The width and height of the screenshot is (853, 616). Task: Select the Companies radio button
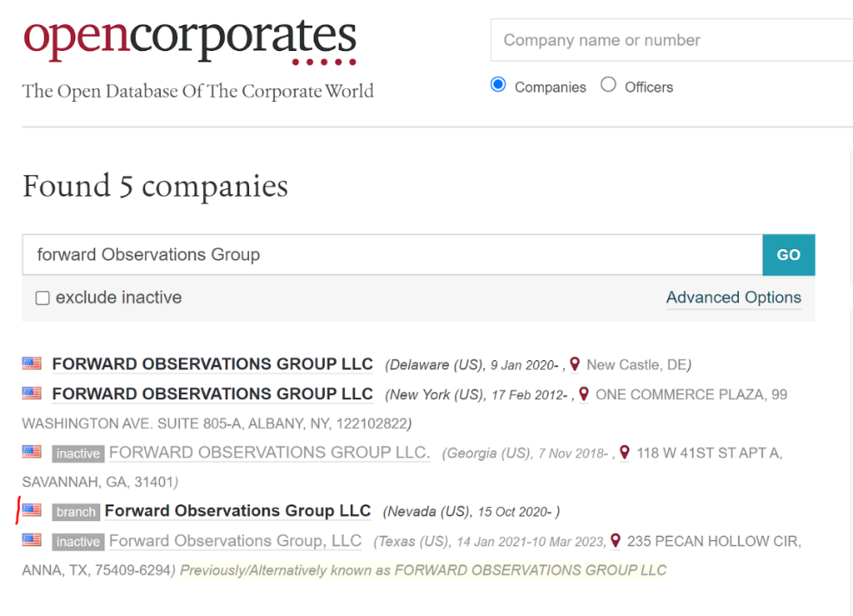coord(498,86)
